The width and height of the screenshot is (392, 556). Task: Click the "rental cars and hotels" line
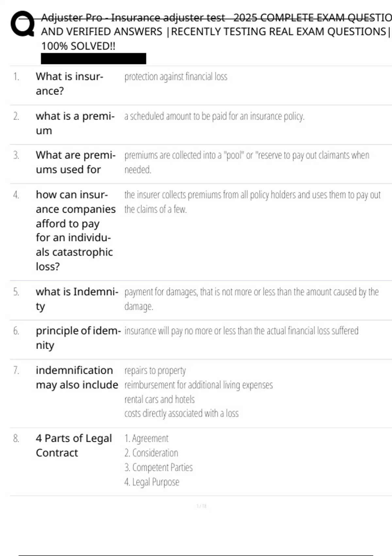pos(159,399)
